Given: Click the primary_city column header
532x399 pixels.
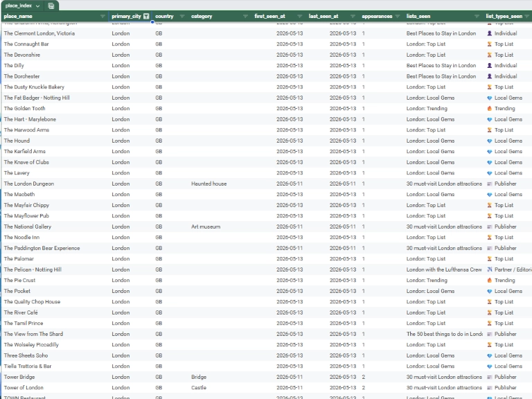Looking at the screenshot, I should (x=126, y=17).
